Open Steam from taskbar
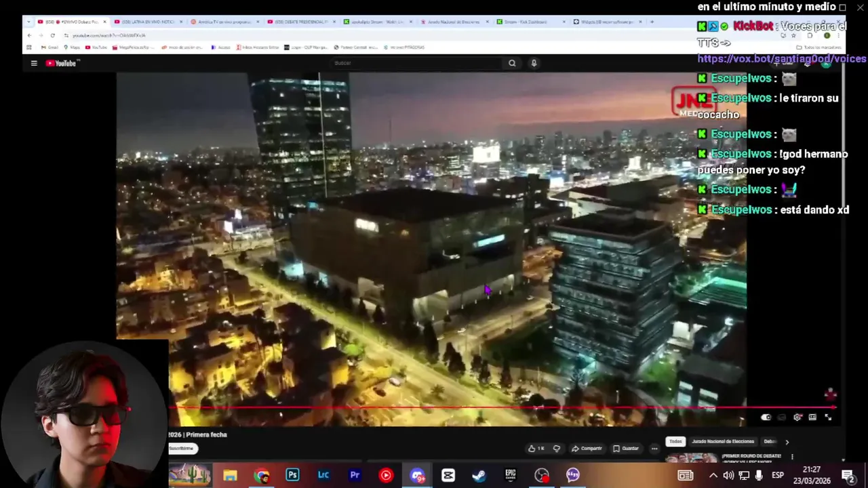 pos(479,475)
